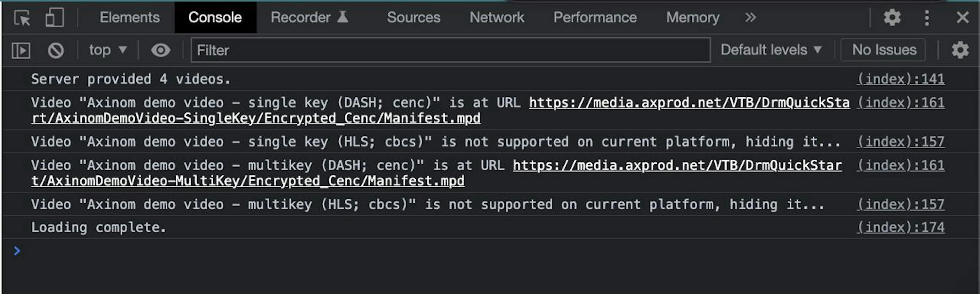Show the console sidebar panel

pos(21,50)
